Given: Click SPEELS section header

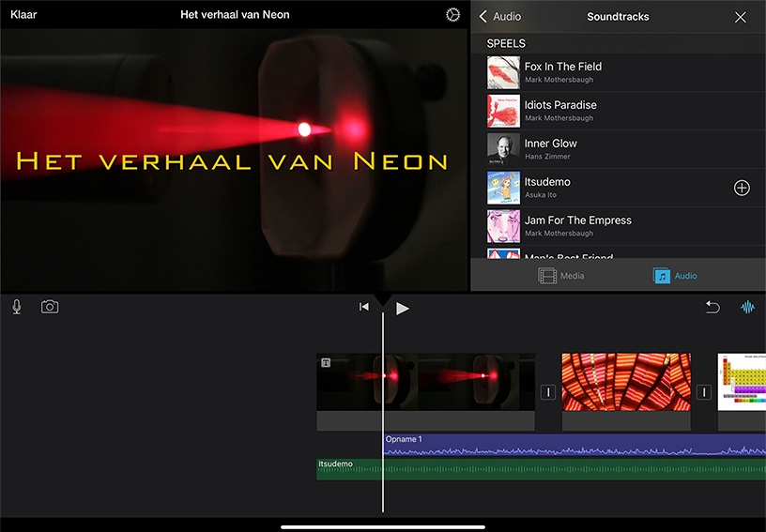Looking at the screenshot, I should (x=506, y=43).
